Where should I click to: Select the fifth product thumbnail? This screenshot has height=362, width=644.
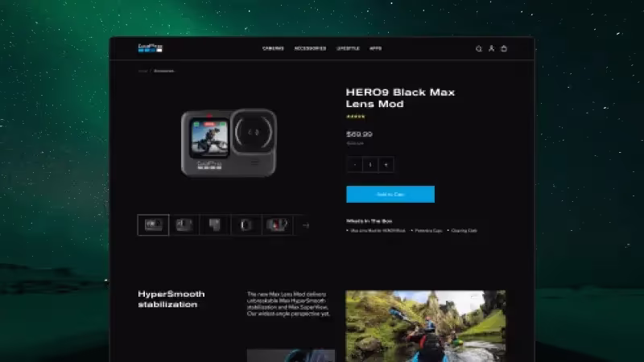pos(277,225)
